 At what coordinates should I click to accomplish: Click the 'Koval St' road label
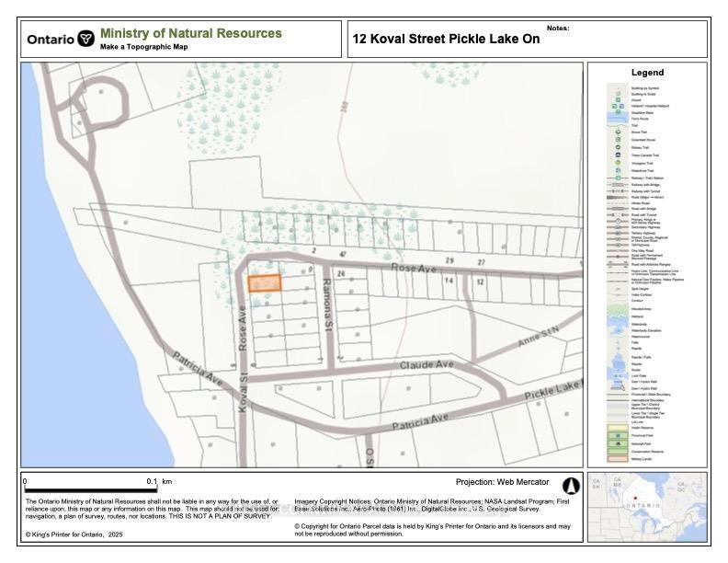click(x=243, y=393)
